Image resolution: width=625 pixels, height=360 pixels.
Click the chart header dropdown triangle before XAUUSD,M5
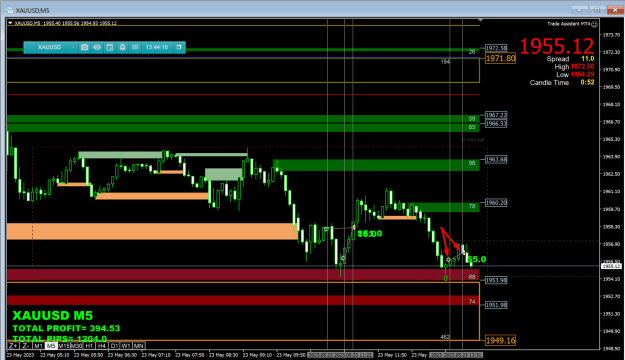tap(10, 23)
